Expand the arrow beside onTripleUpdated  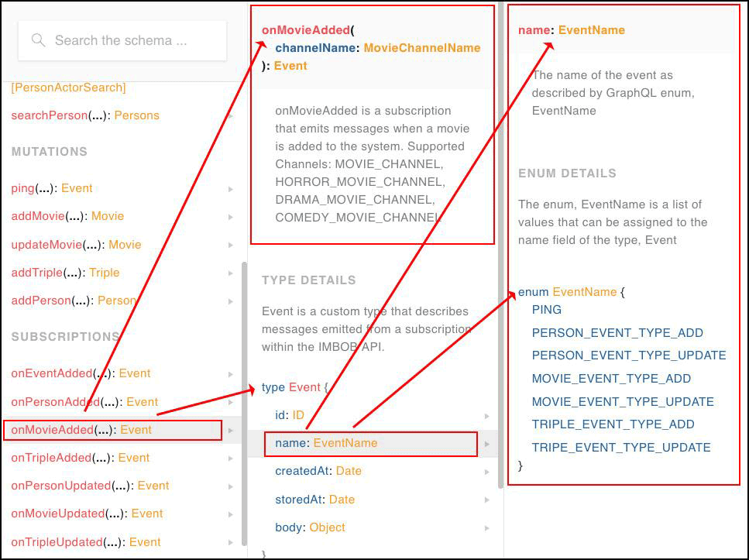click(231, 543)
